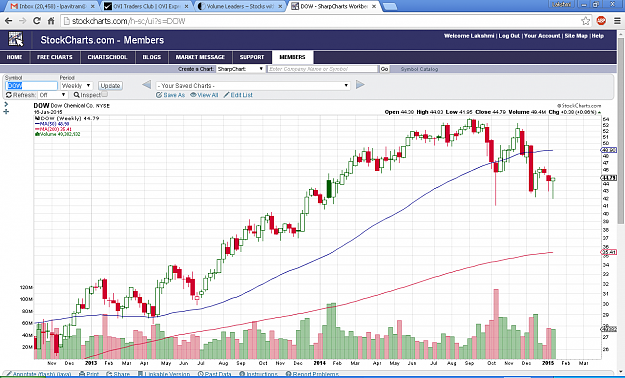625x378 pixels.
Task: Toggle the Inspect checkbox
Action: (104, 94)
